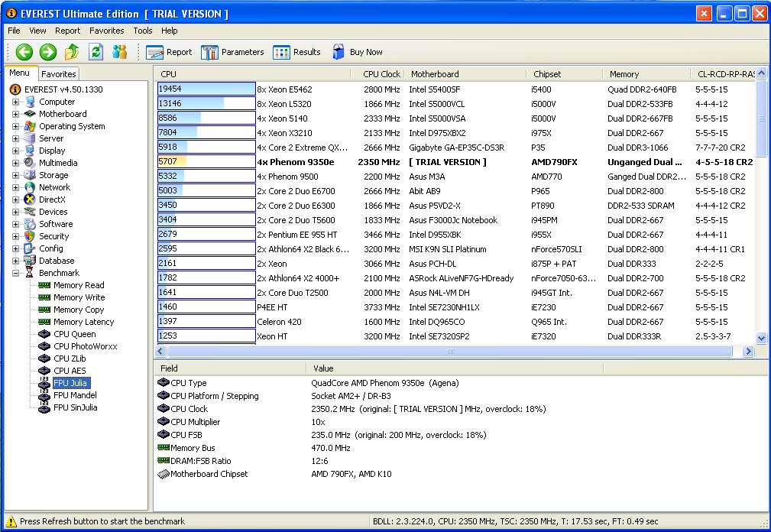Click the Refresh toolbar icon
Viewport: 771px width, 532px height.
[96, 52]
